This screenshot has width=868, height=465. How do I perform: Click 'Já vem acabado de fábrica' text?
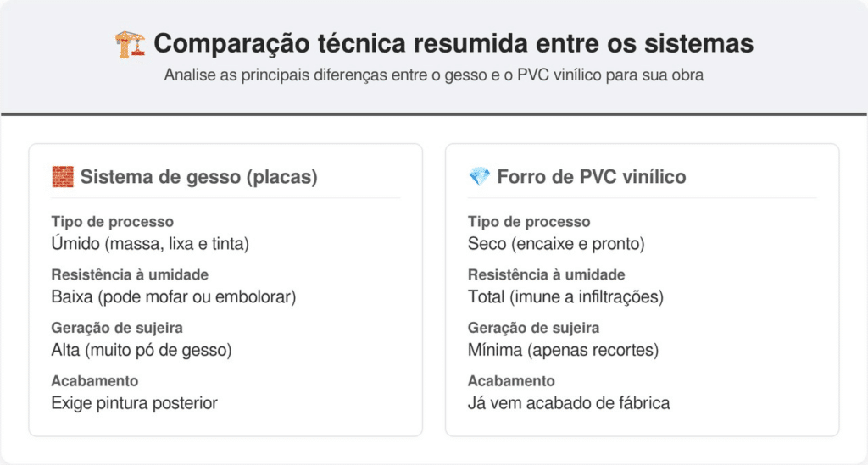569,403
